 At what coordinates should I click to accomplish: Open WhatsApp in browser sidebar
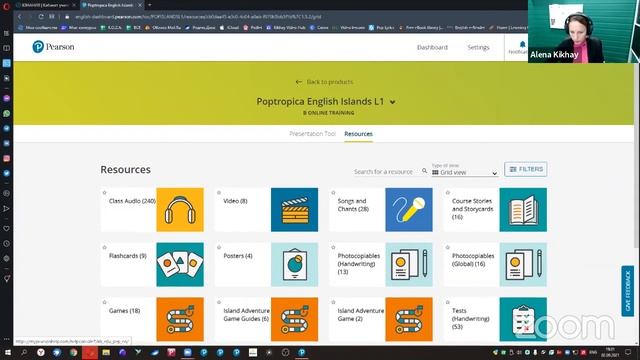pyautogui.click(x=7, y=113)
